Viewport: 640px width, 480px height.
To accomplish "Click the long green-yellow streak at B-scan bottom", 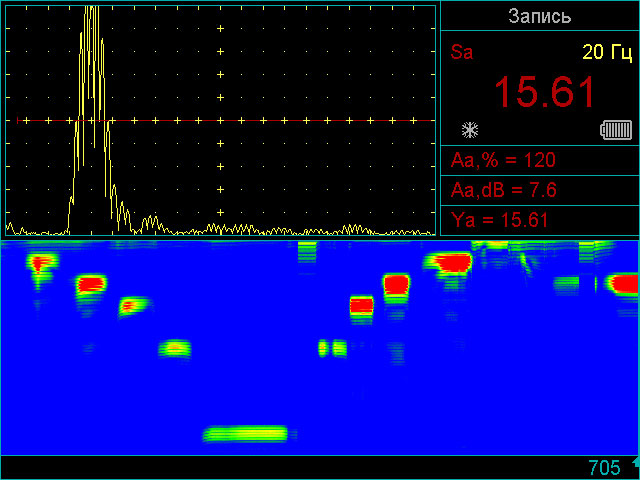I will point(246,434).
